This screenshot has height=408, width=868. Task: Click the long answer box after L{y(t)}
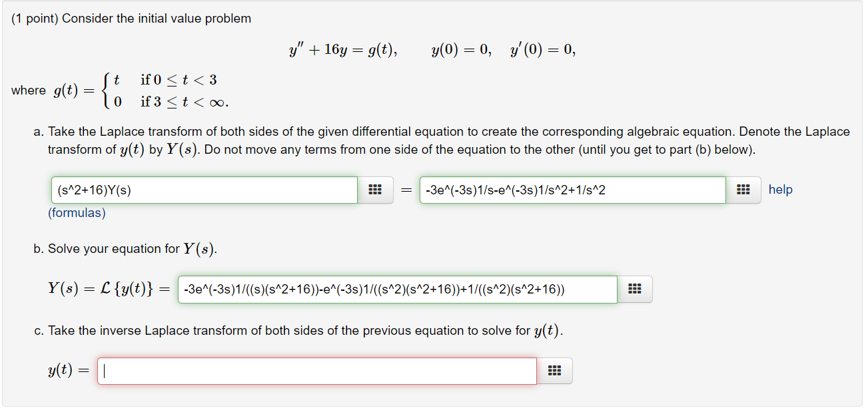click(x=396, y=289)
